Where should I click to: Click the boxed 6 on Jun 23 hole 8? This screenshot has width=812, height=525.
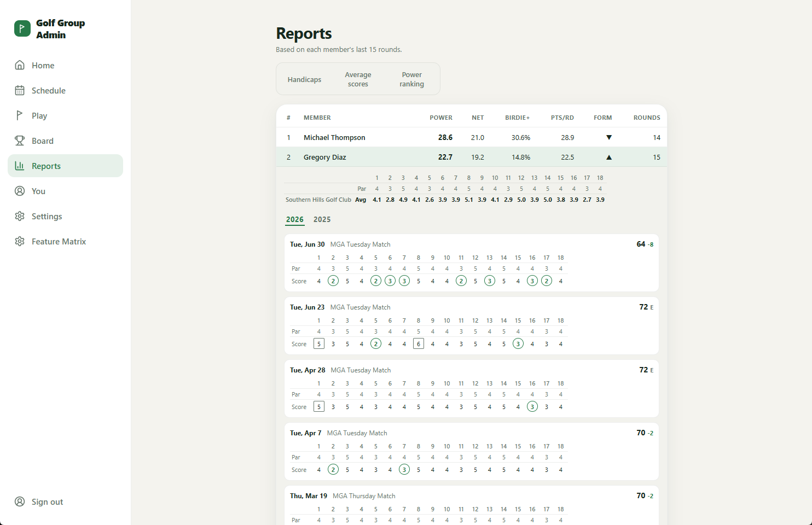(x=419, y=343)
